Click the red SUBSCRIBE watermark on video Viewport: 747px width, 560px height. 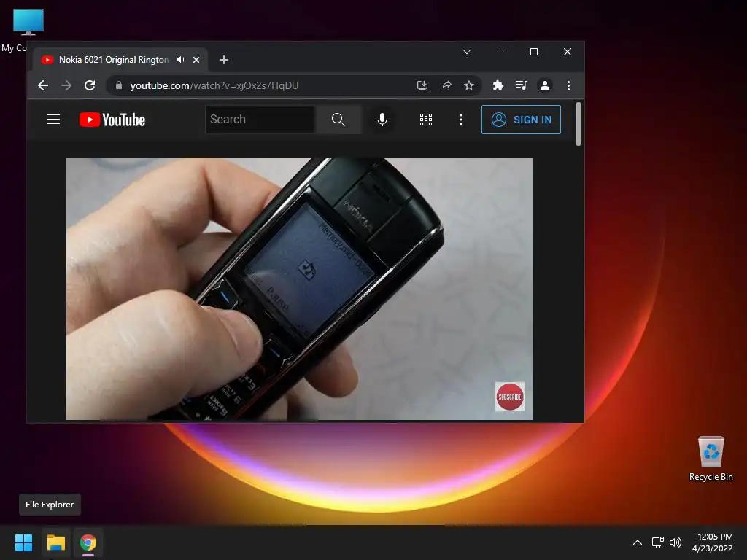510,397
